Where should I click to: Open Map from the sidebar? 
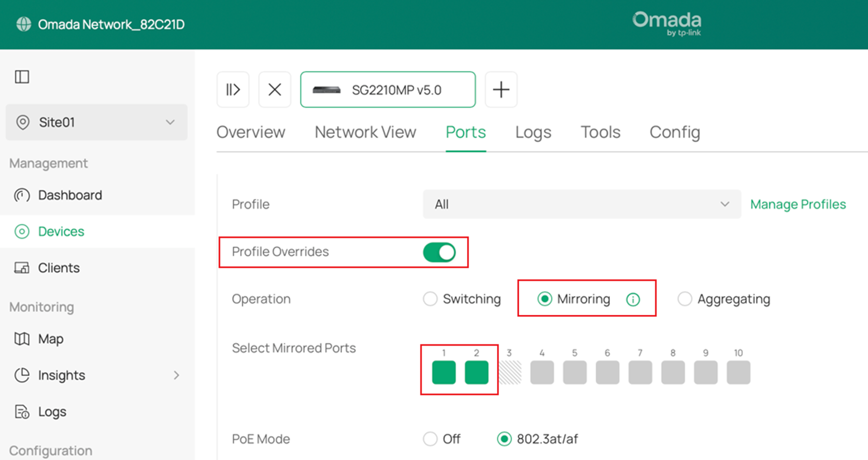coord(97,339)
